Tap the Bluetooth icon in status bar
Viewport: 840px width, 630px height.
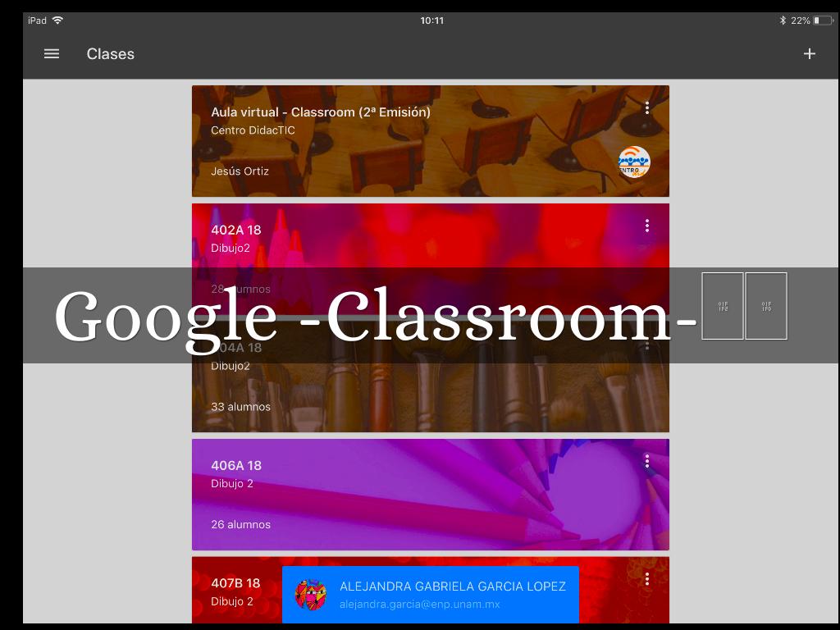click(x=783, y=21)
